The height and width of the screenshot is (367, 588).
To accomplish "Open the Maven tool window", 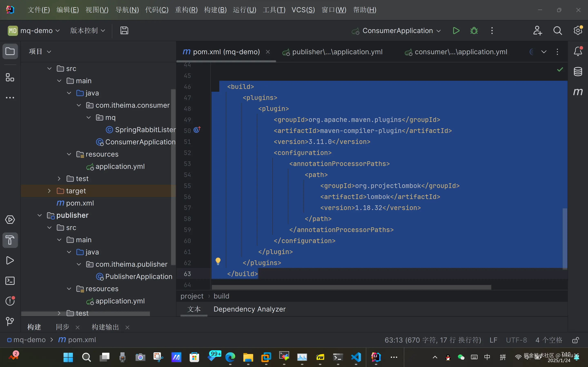I will tap(578, 92).
